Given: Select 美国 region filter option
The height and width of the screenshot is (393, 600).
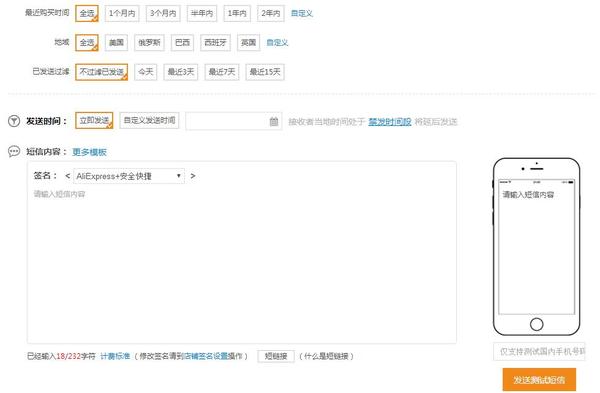Looking at the screenshot, I should (x=116, y=42).
